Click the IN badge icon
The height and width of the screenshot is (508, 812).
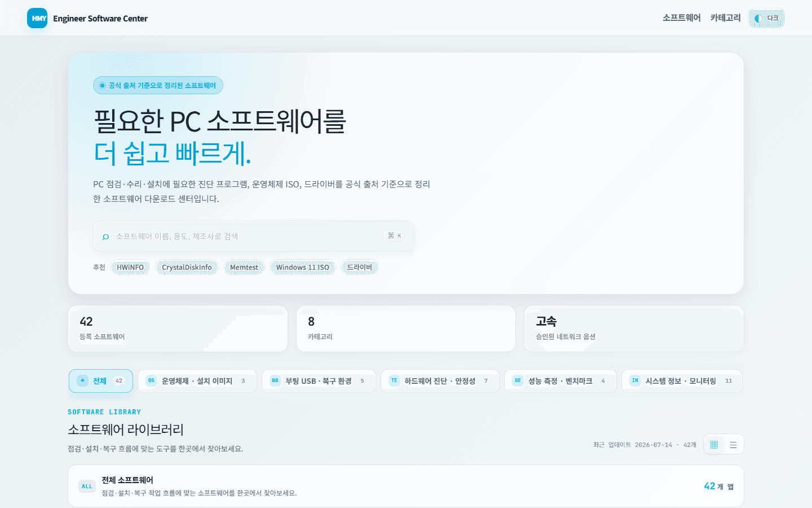tap(635, 380)
